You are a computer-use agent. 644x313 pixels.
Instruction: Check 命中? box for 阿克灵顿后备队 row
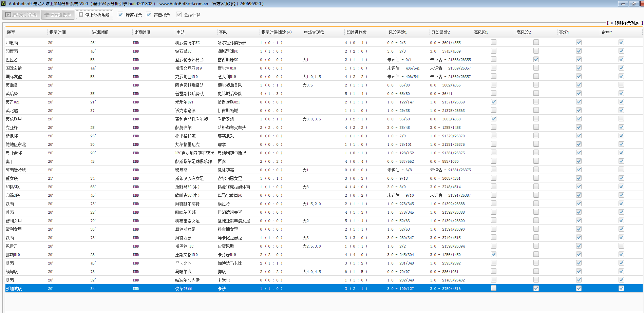click(621, 85)
